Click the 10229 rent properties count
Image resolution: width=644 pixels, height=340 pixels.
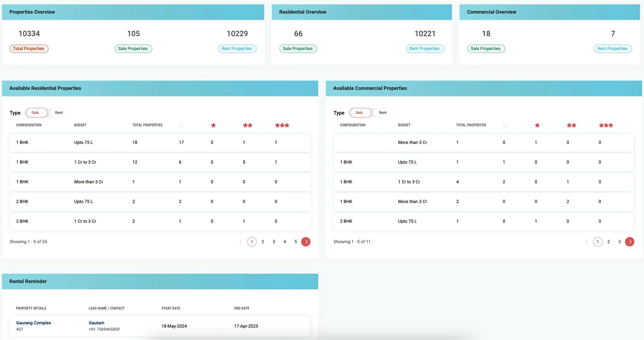click(237, 34)
